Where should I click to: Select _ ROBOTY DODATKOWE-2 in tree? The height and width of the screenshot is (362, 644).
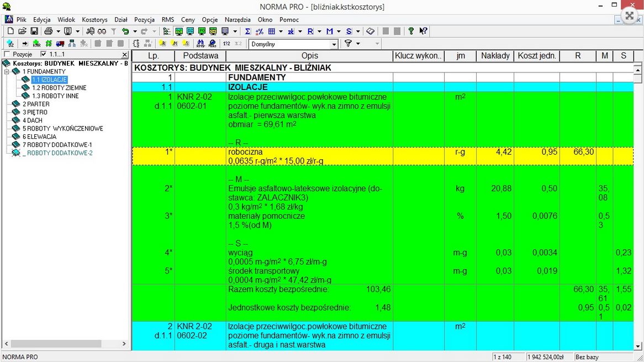pos(57,153)
